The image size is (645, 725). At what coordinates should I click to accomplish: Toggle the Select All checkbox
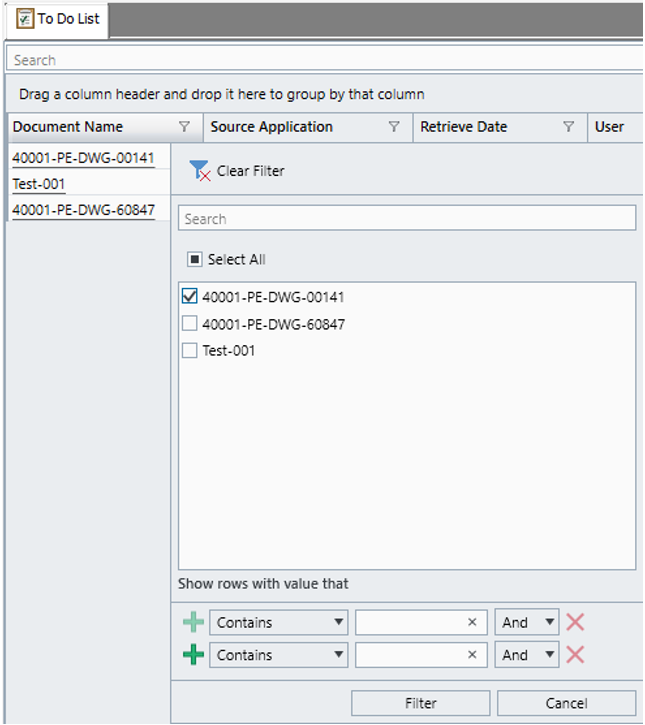click(195, 260)
